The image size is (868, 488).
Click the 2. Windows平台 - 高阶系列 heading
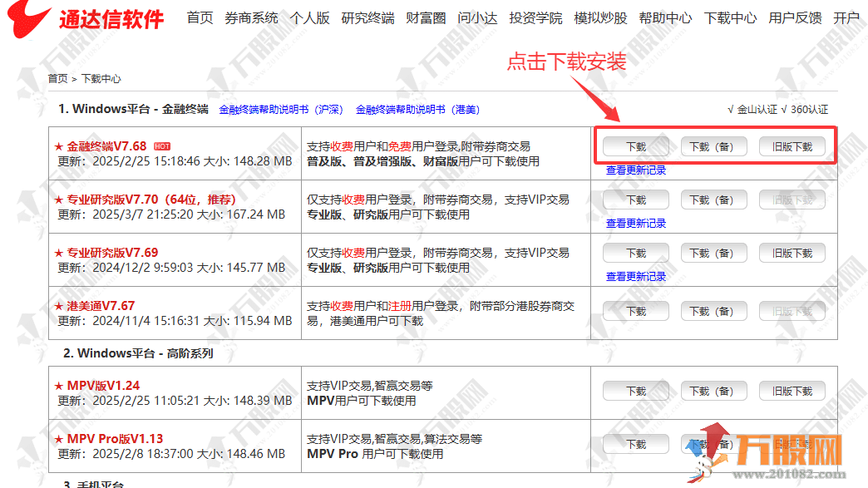[138, 353]
